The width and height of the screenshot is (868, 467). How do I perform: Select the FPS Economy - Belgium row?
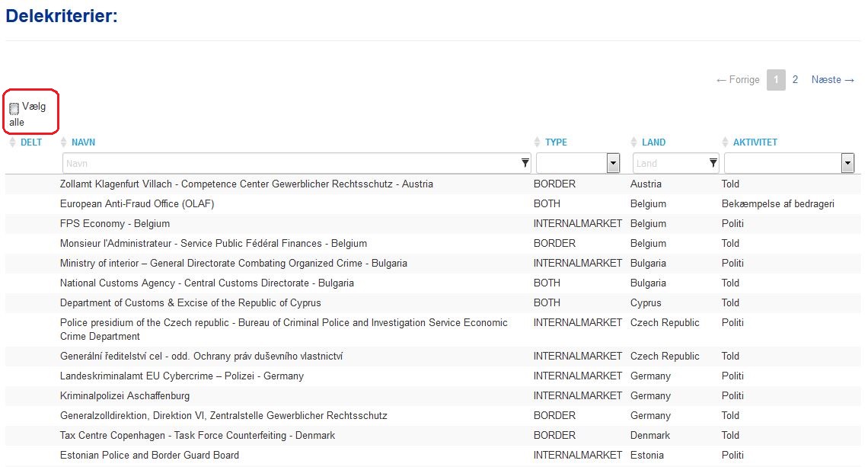click(115, 224)
